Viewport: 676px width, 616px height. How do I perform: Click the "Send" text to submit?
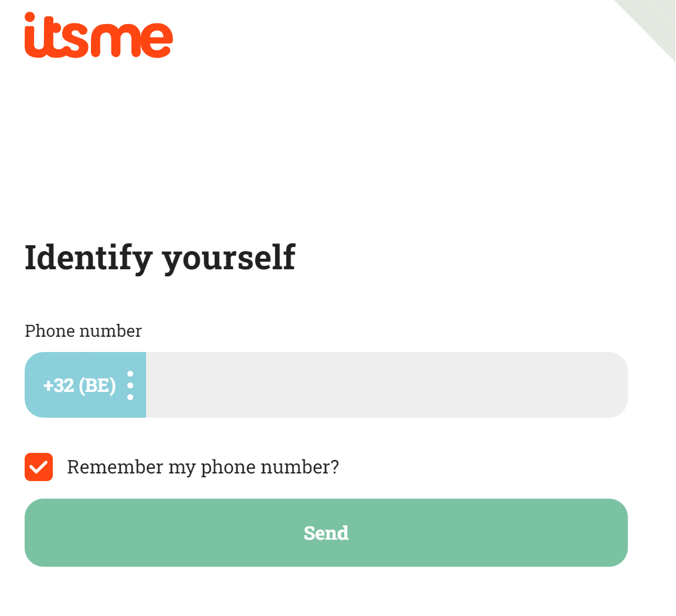[x=326, y=533]
